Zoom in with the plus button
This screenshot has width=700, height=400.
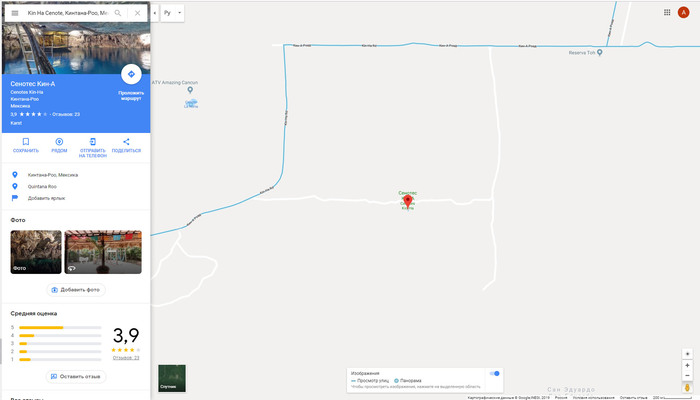688,365
